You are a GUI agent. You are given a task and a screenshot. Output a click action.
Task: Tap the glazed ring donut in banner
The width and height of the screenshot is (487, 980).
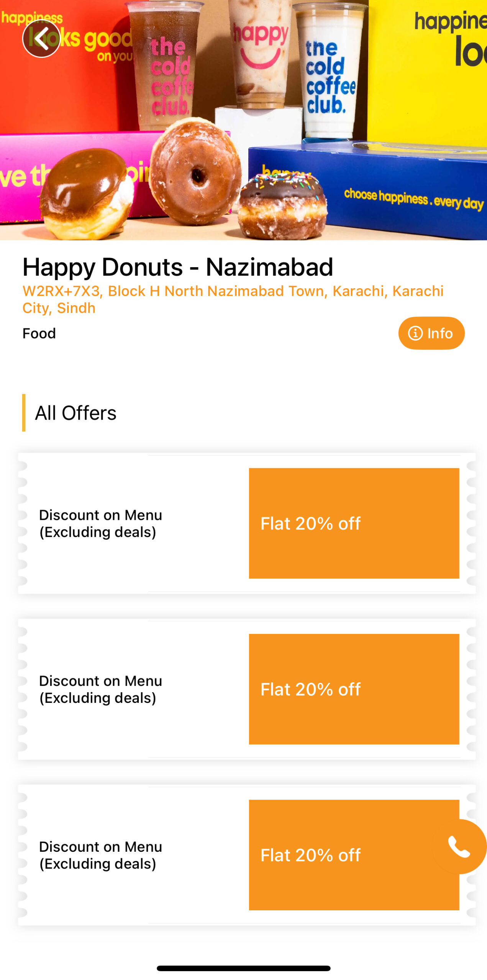[x=195, y=171]
